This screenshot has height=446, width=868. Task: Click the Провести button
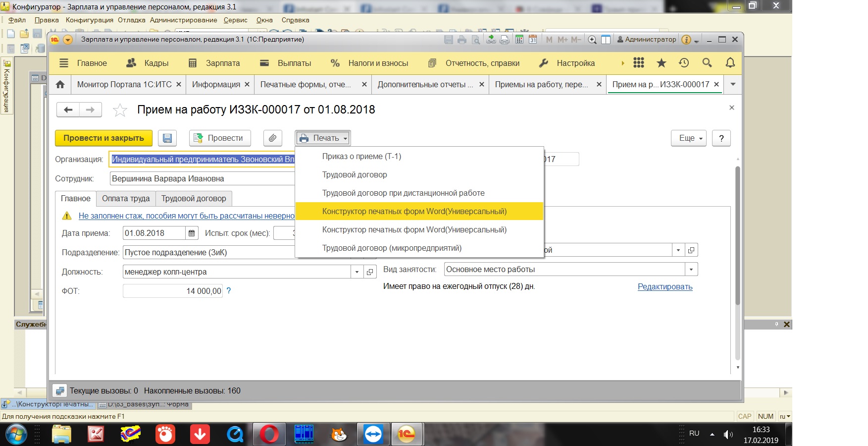pyautogui.click(x=220, y=138)
